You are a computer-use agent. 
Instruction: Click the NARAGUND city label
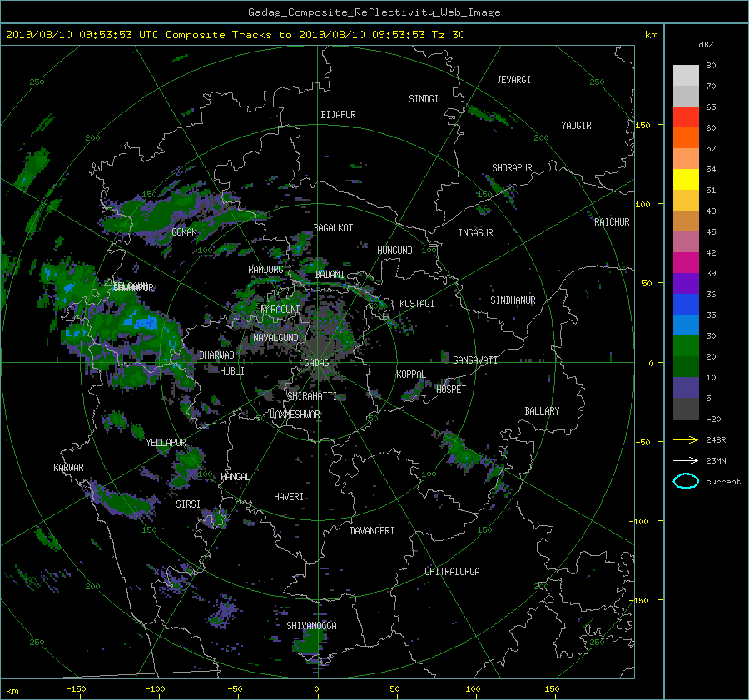281,309
